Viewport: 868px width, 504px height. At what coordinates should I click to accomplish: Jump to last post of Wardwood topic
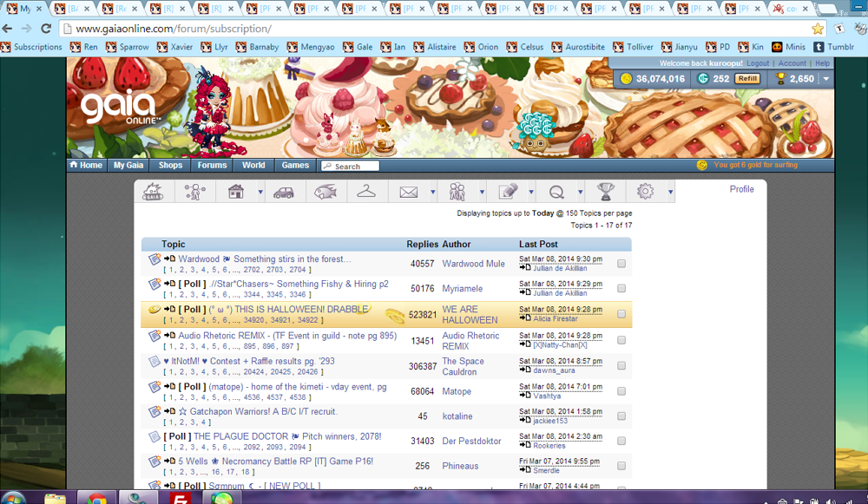click(x=525, y=267)
